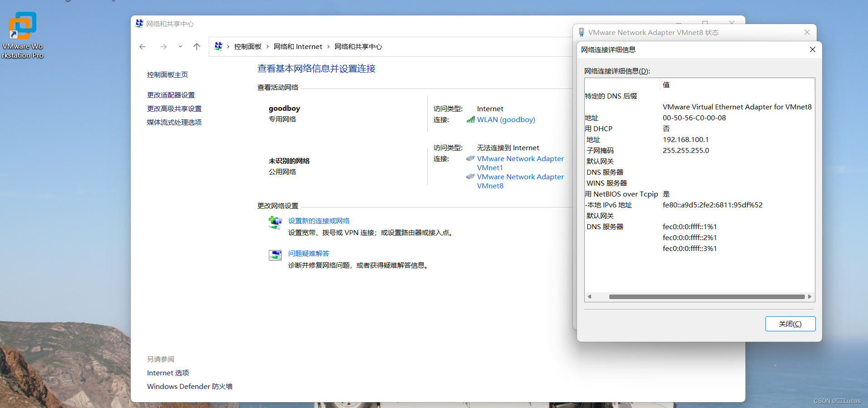Open VMware Workstation Pro desktop shortcut

(22, 35)
